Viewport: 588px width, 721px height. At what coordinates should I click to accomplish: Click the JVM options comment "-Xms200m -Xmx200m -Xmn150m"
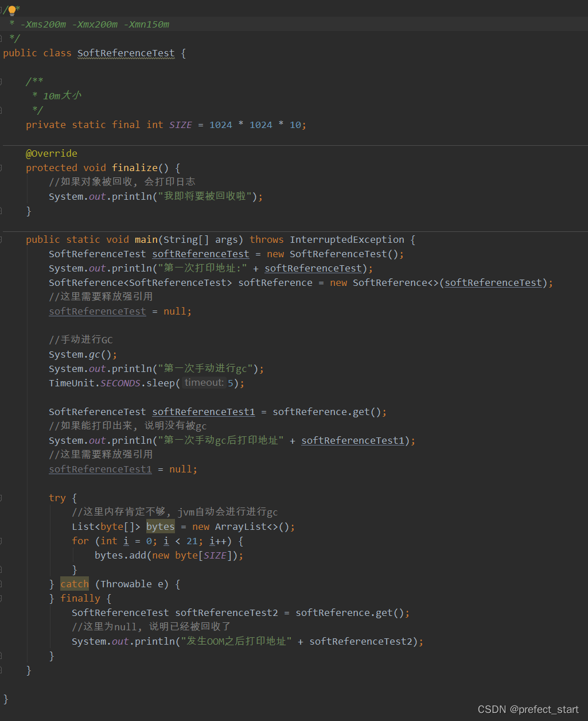tap(95, 24)
